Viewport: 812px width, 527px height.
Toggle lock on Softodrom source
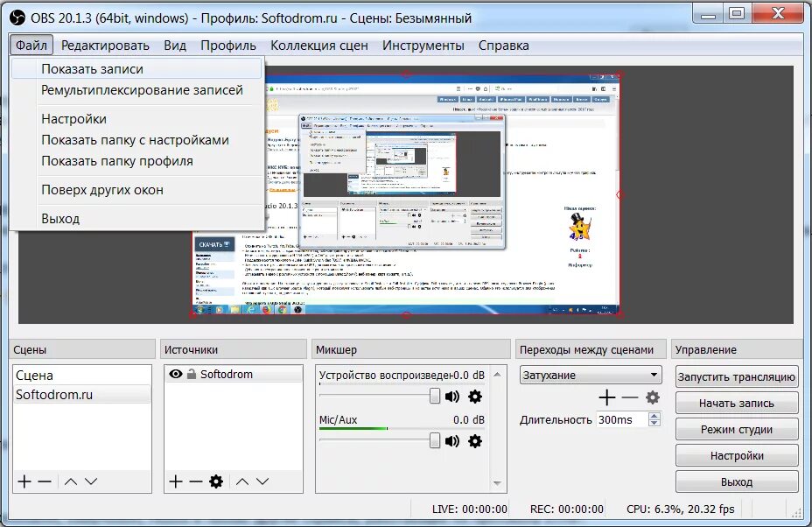(192, 374)
